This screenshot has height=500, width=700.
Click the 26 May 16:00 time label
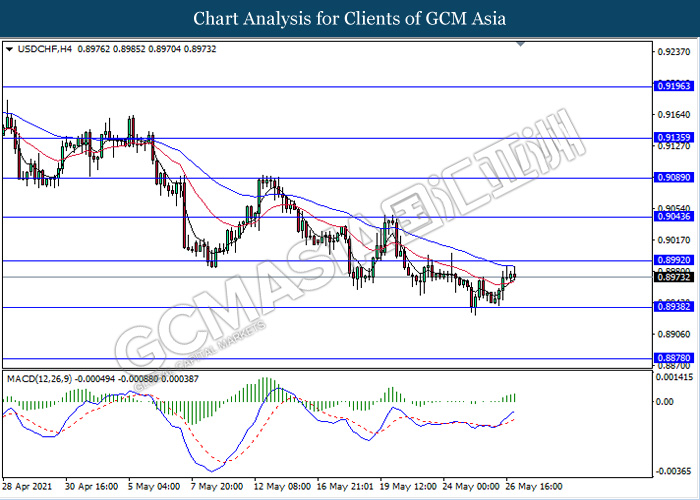coord(534,486)
